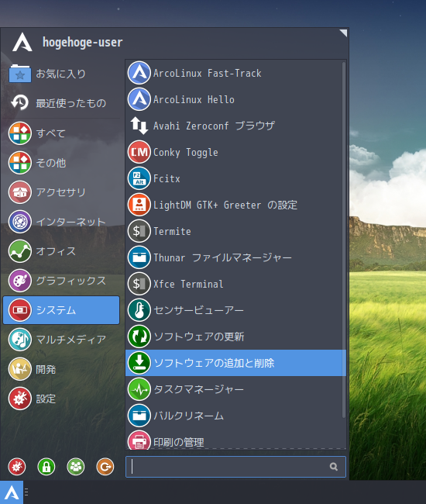This screenshot has width=426, height=504.
Task: Open LightDM GTK+ Greeter settings icon
Action: (139, 205)
